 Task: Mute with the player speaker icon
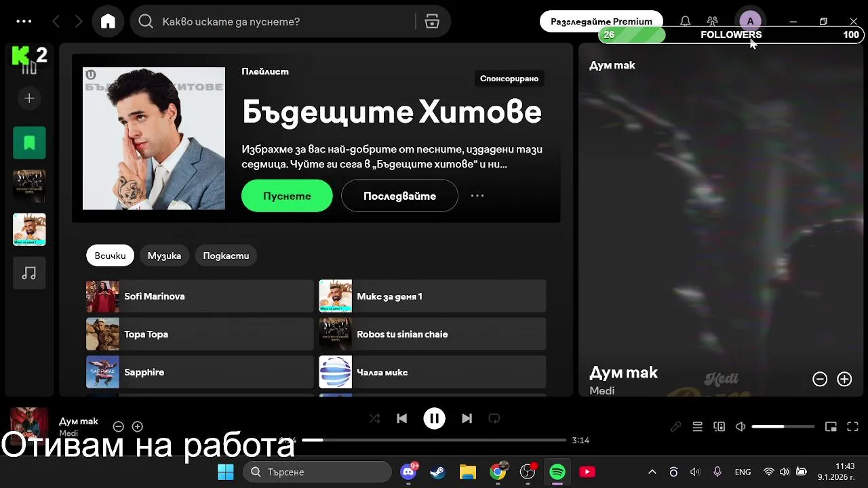point(741,426)
